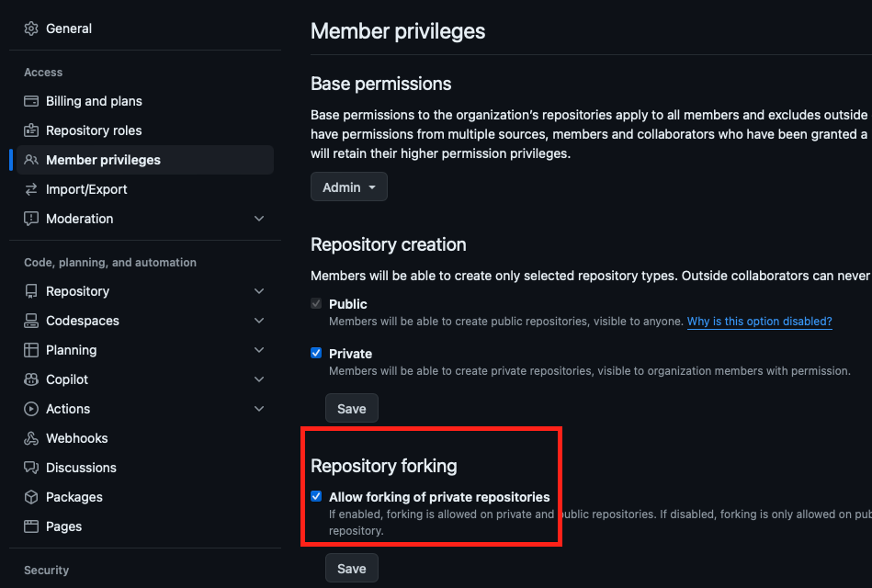Click the Copilot icon in sidebar
This screenshot has height=588, width=872.
(31, 379)
